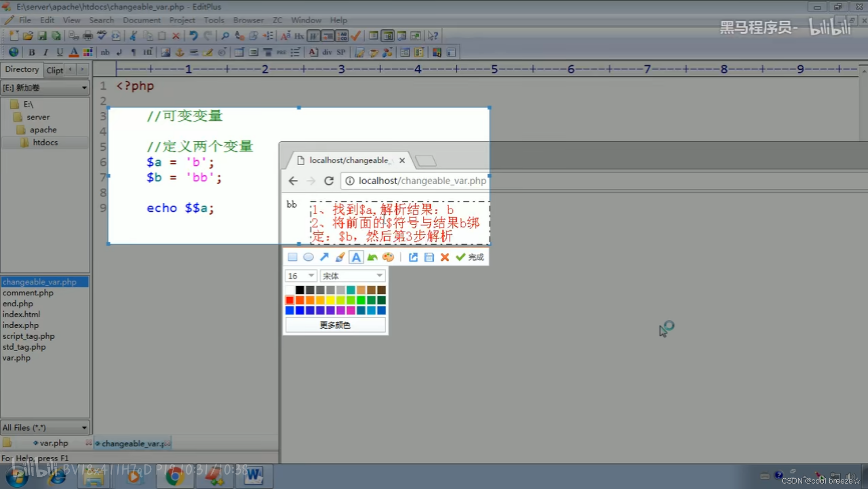
Task: Click the browser address bar localhost/changeable_var.php
Action: point(422,181)
